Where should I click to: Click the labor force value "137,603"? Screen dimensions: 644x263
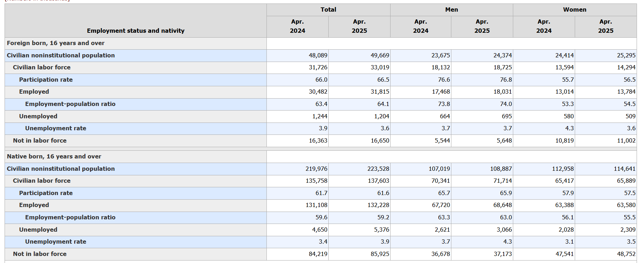378,181
